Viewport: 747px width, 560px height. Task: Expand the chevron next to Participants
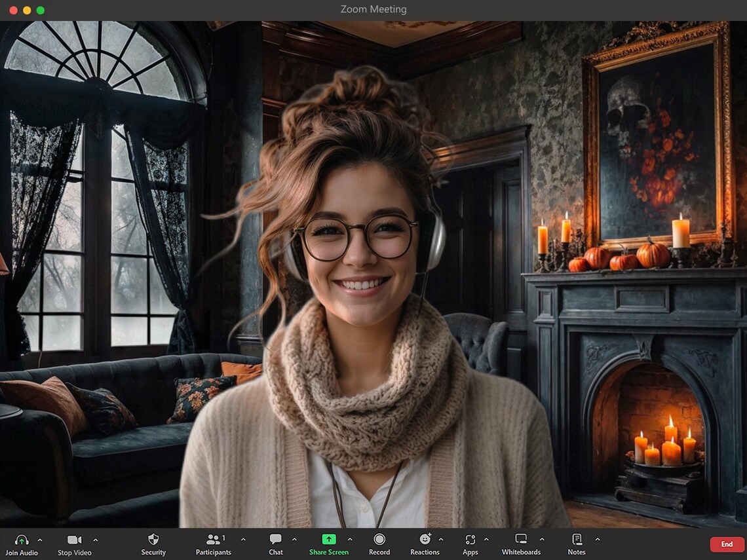(244, 540)
